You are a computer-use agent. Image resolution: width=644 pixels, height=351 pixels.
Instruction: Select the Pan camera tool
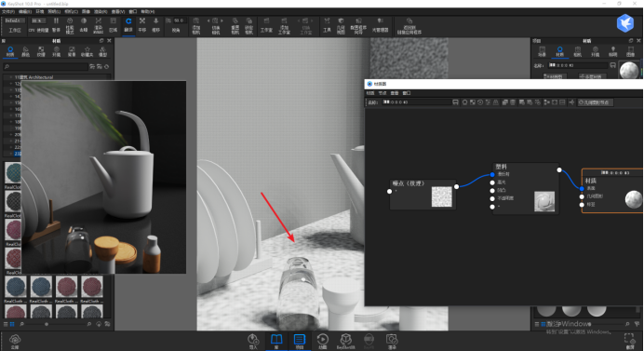point(142,24)
